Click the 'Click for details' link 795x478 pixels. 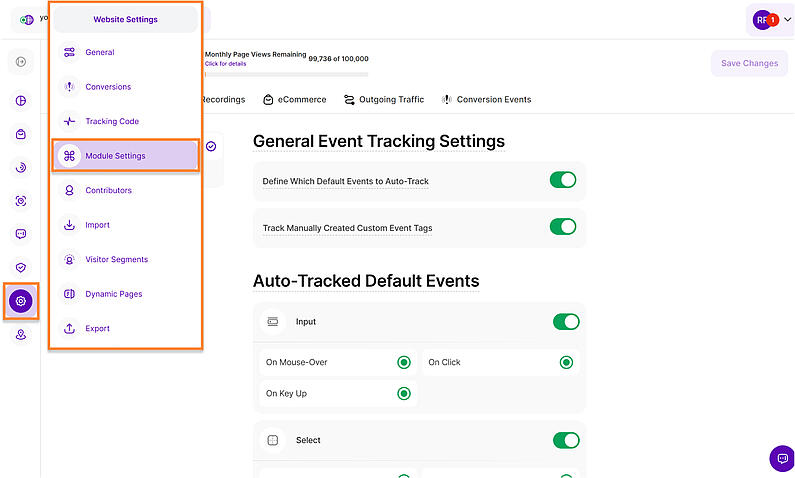[226, 64]
